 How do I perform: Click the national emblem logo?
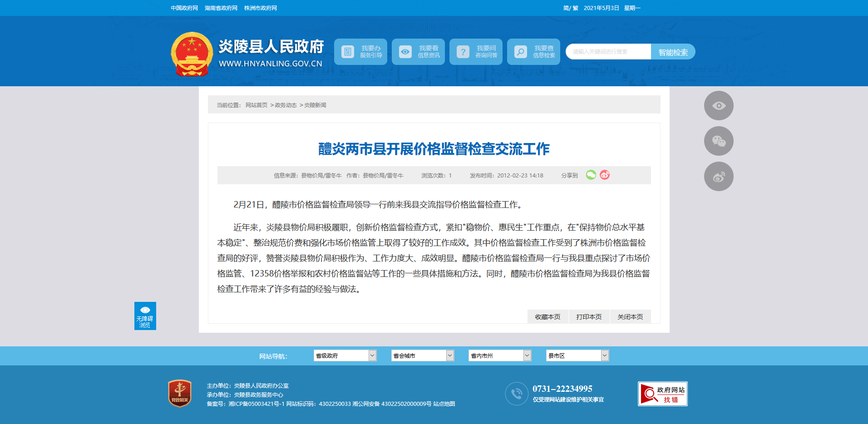point(192,54)
